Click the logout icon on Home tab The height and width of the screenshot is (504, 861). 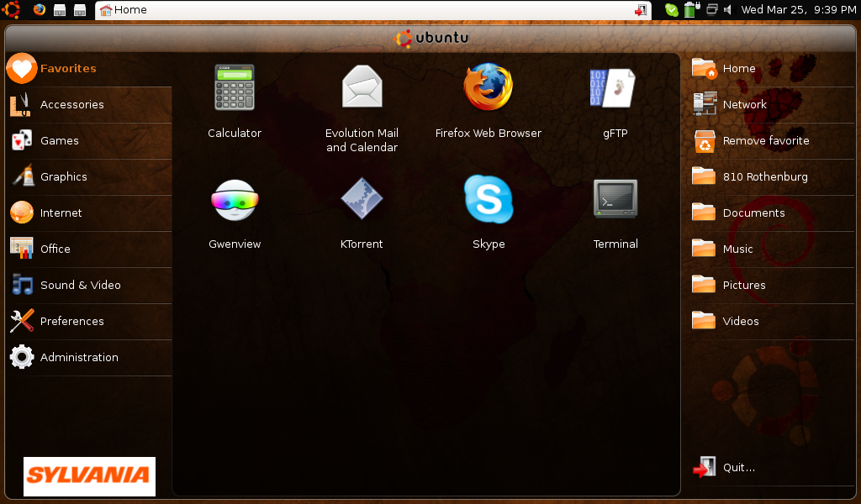tap(641, 10)
